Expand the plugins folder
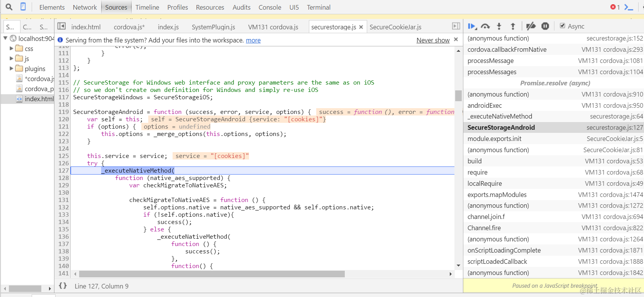The height and width of the screenshot is (297, 644). click(x=11, y=68)
